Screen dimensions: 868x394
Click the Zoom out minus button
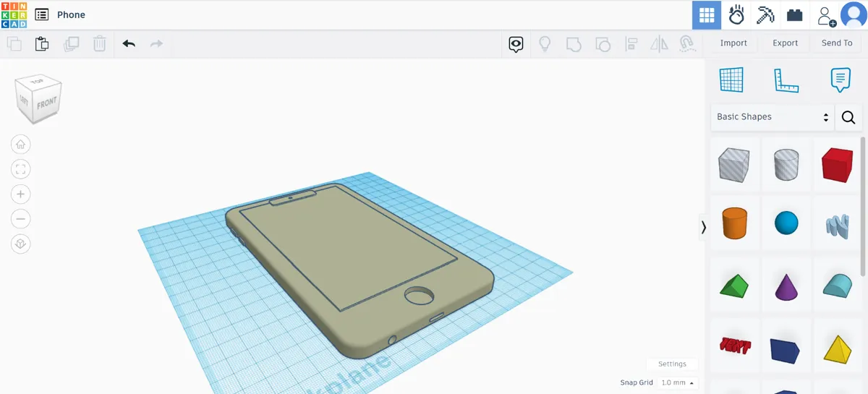pyautogui.click(x=20, y=219)
